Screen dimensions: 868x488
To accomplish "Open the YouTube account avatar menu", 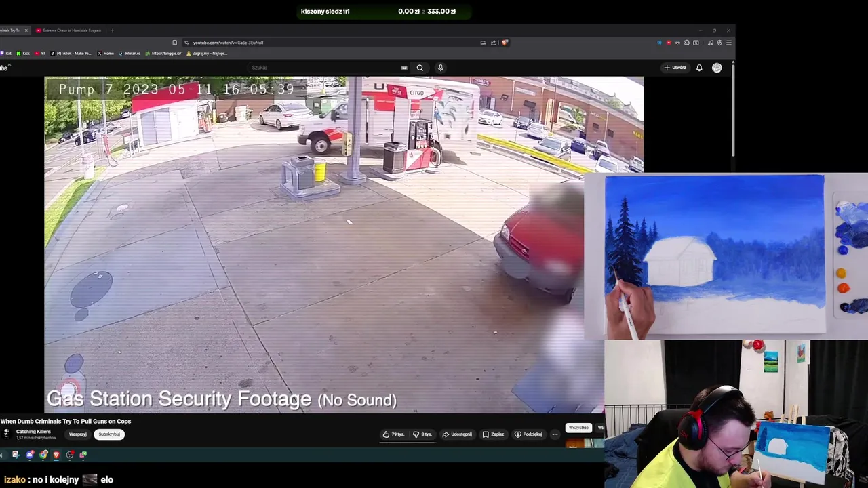I will (x=717, y=68).
